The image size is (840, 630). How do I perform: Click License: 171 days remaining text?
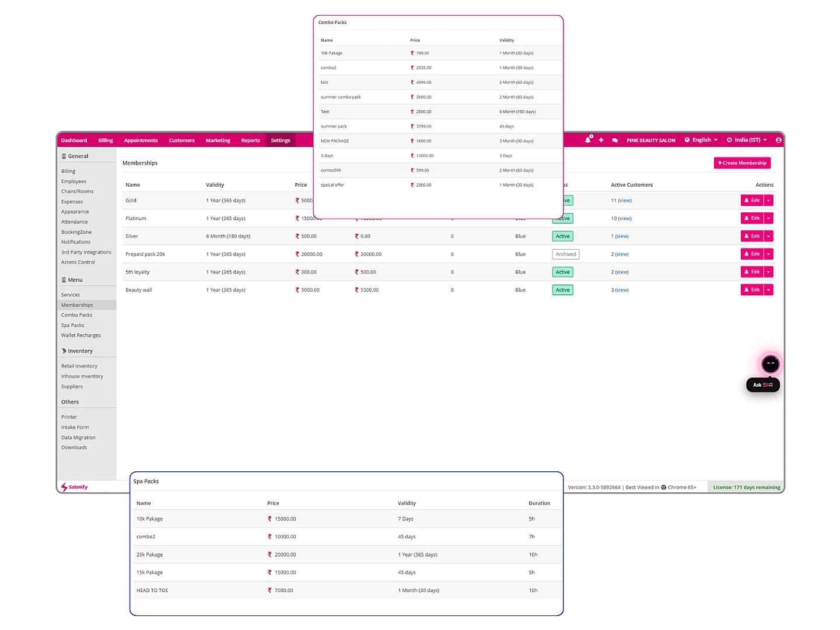747,488
